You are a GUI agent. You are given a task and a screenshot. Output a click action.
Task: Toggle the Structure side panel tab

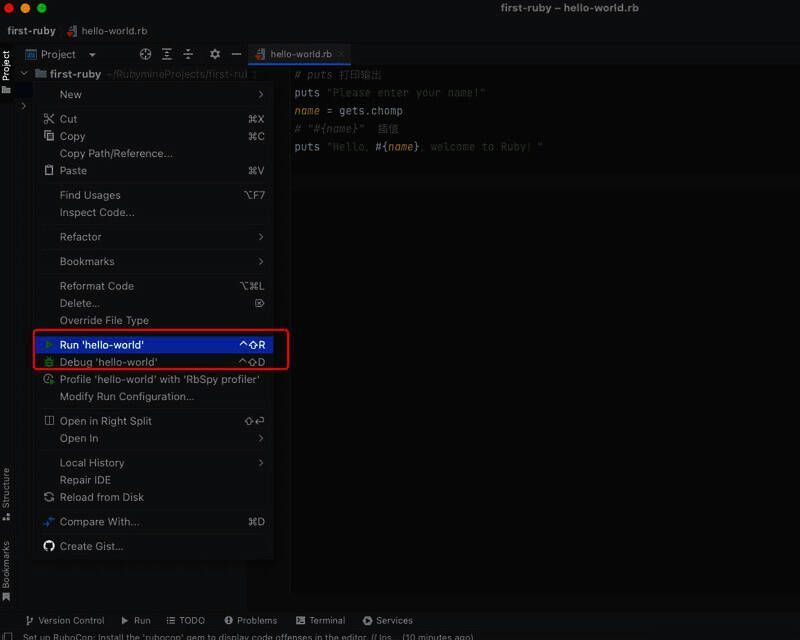tap(6, 493)
